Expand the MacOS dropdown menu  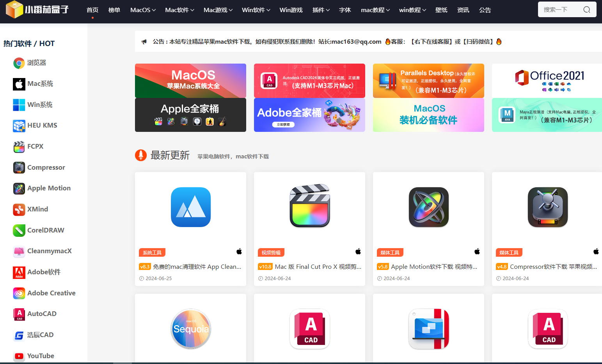click(143, 10)
